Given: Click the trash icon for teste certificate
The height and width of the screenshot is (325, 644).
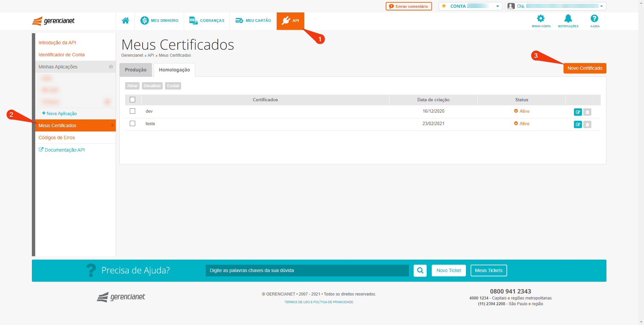Looking at the screenshot, I should (587, 125).
